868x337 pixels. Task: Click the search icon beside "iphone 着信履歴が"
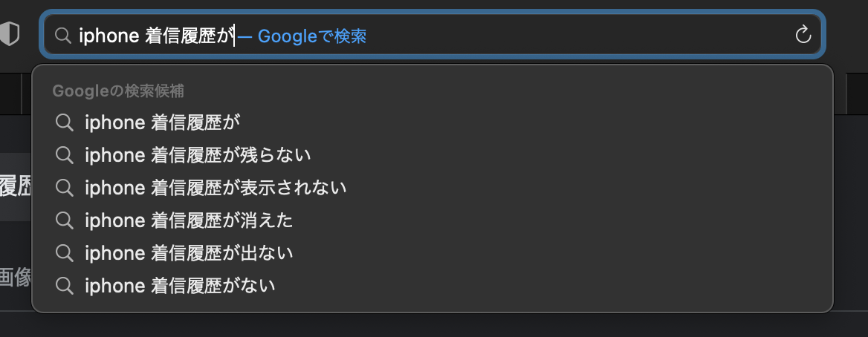65,122
